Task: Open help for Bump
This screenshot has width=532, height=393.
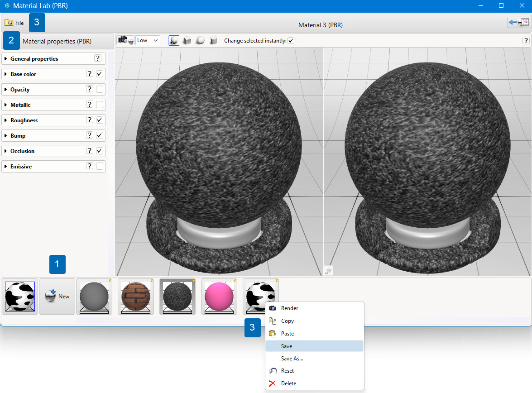Action: click(x=90, y=135)
